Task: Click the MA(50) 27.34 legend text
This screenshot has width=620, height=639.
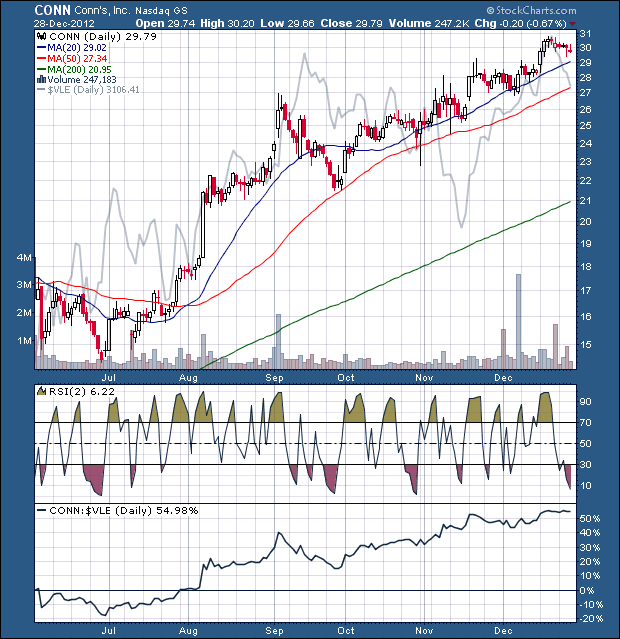Action: pos(77,58)
